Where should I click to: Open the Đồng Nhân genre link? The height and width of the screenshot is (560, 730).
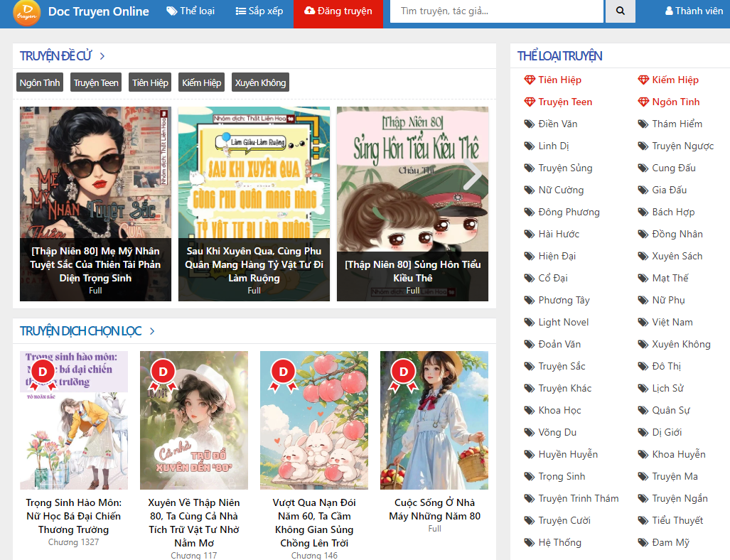(677, 234)
